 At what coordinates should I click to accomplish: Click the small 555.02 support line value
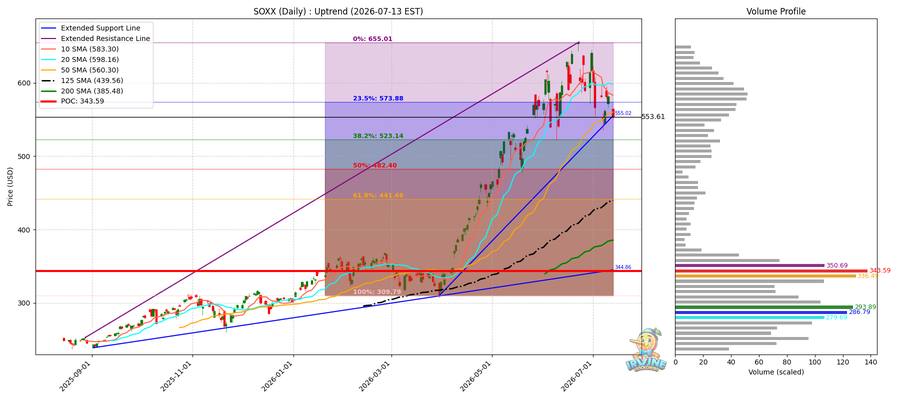[623, 113]
